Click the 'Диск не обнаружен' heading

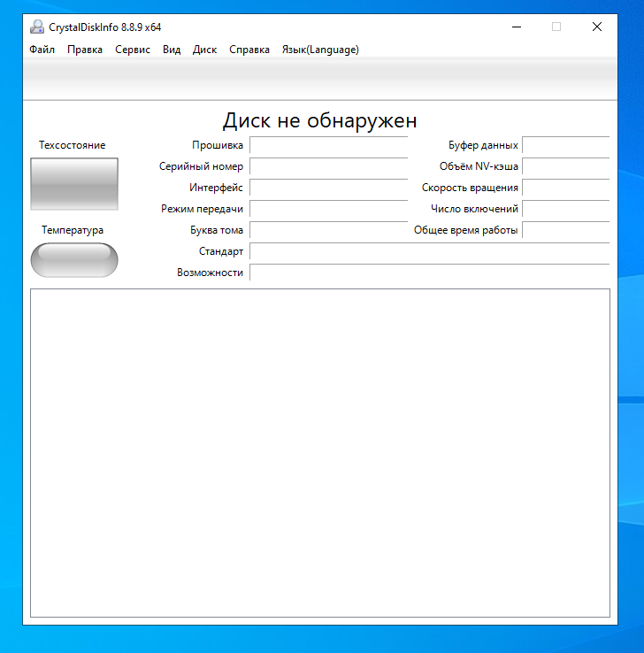(319, 120)
